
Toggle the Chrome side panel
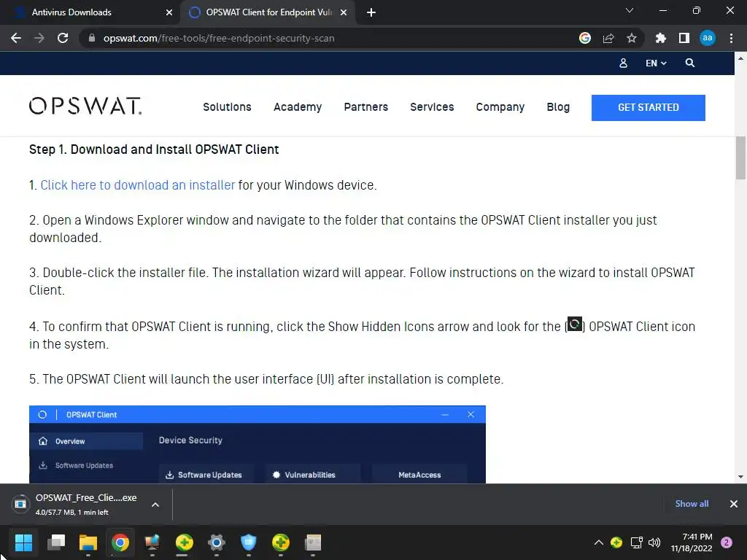coord(684,38)
